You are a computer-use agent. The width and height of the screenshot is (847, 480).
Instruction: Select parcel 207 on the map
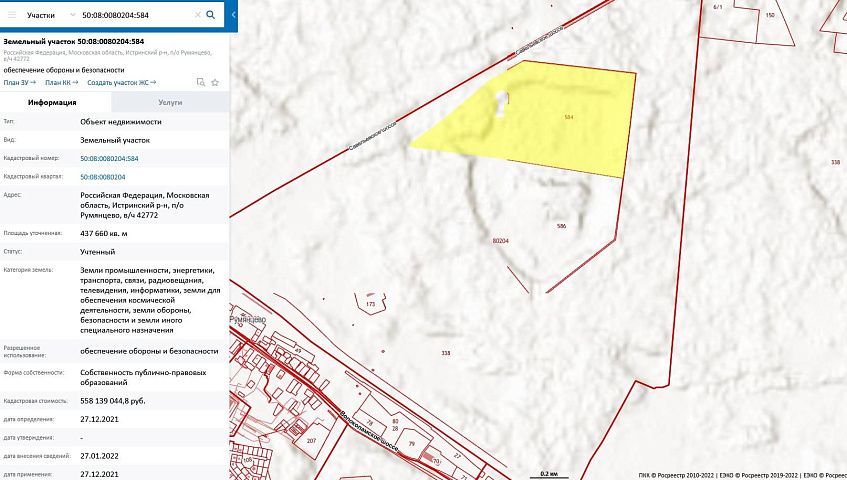(311, 440)
